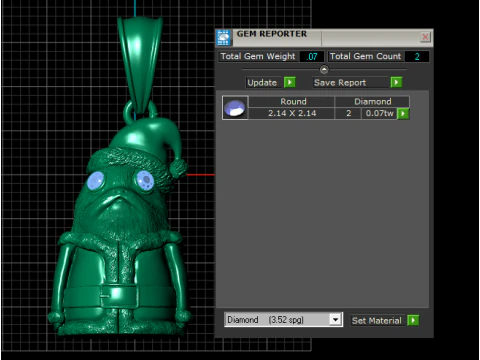Open the Diamond material dropdown arrow
The image size is (480, 360).
click(x=335, y=320)
